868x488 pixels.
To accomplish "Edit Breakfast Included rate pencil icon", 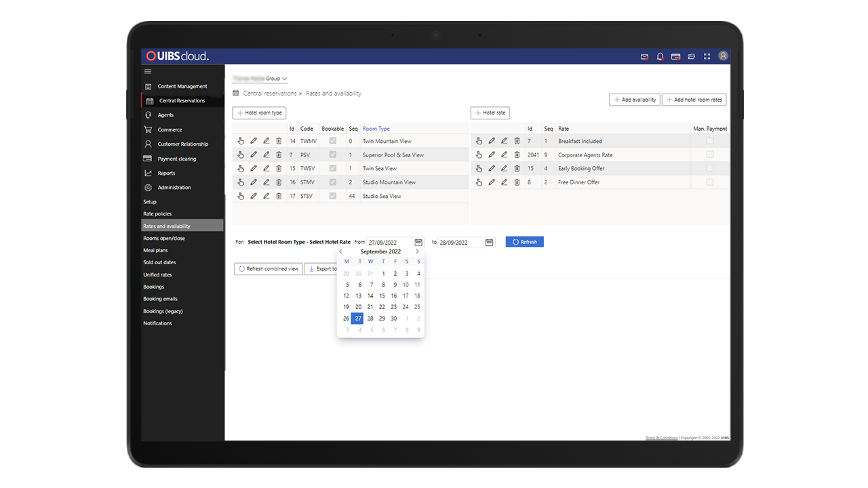I will [492, 141].
